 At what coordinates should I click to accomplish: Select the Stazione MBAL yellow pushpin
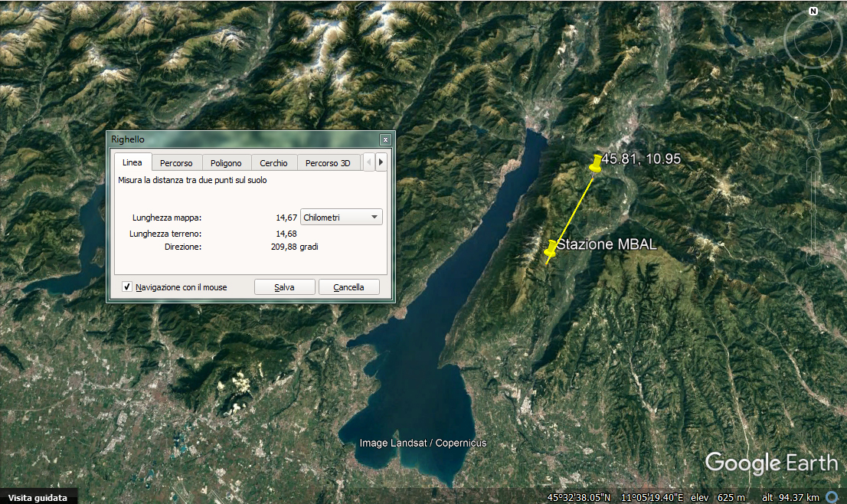551,247
